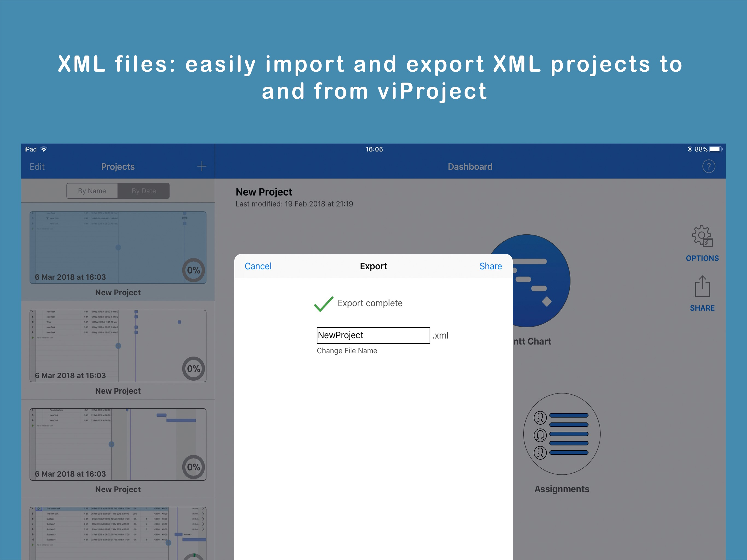Viewport: 747px width, 560px height.
Task: Click the .xml extension label
Action: tap(440, 336)
